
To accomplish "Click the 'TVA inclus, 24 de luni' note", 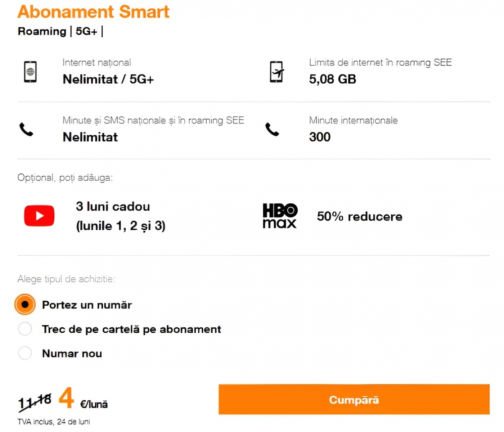I will (54, 422).
